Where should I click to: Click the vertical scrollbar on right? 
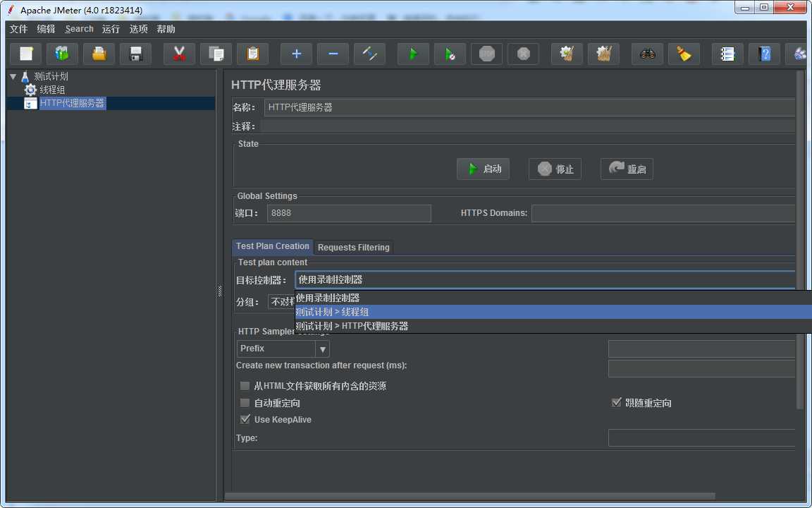click(x=800, y=239)
